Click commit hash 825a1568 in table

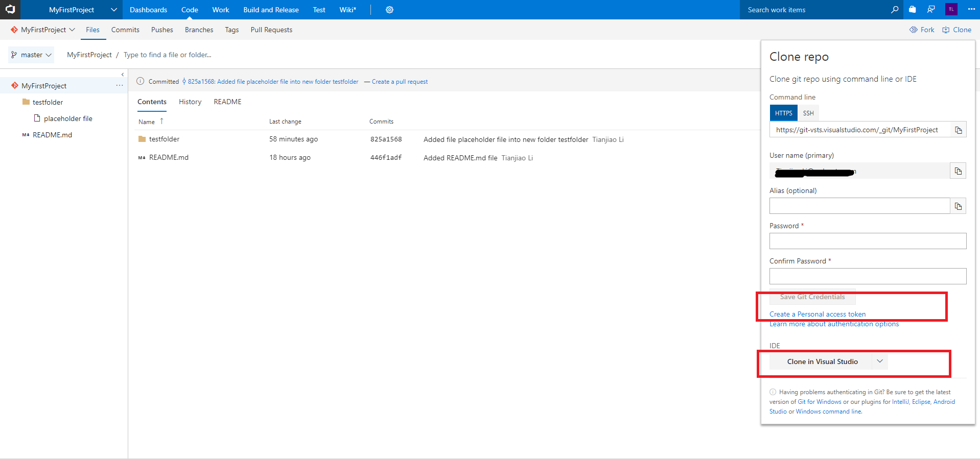pyautogui.click(x=386, y=139)
